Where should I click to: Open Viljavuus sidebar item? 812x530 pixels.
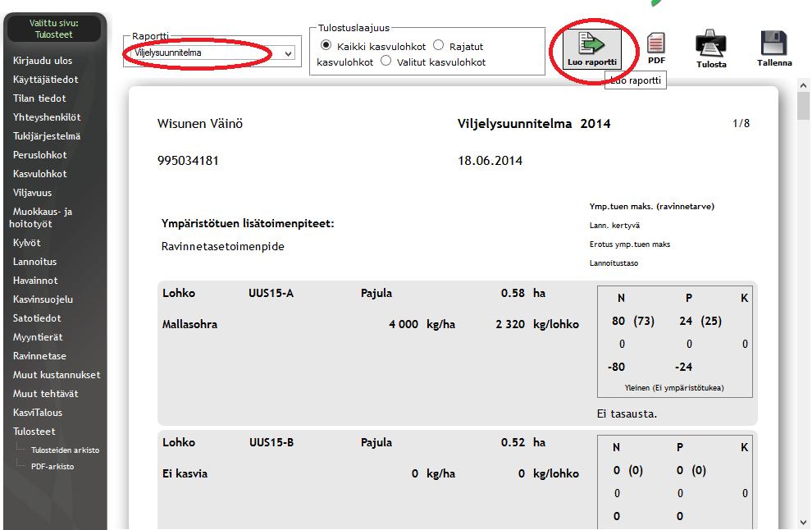pyautogui.click(x=32, y=193)
